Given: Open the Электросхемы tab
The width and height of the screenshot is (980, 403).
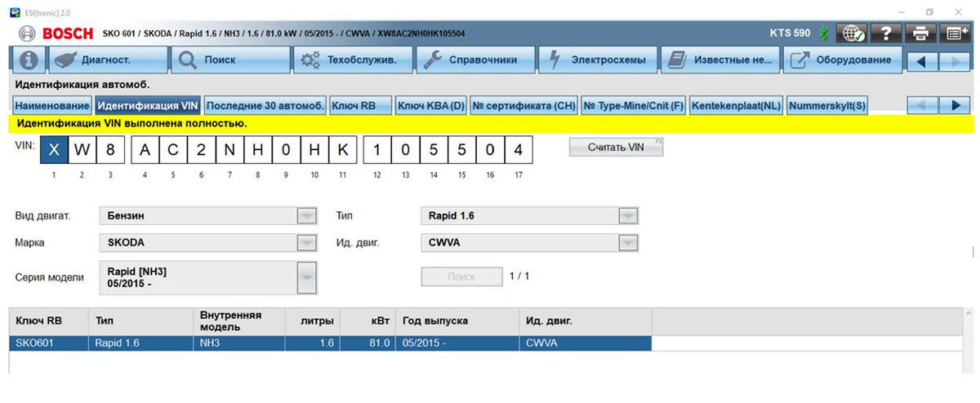Looking at the screenshot, I should pos(598,60).
